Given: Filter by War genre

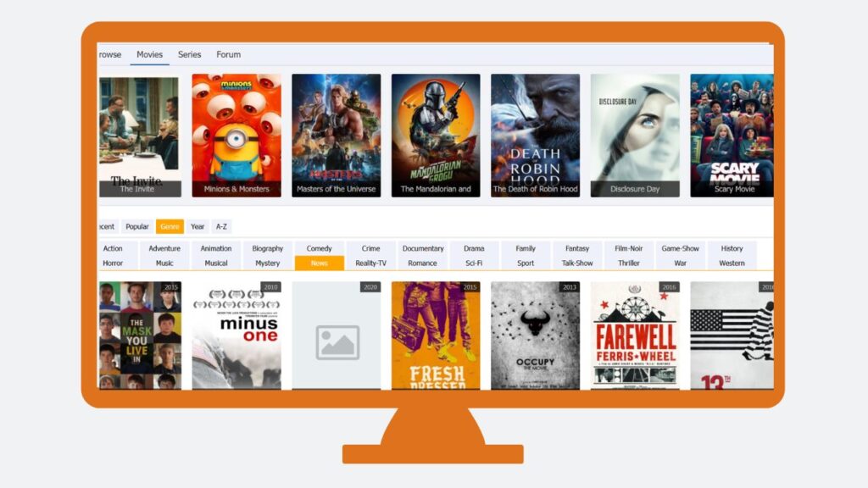Looking at the screenshot, I should click(681, 263).
